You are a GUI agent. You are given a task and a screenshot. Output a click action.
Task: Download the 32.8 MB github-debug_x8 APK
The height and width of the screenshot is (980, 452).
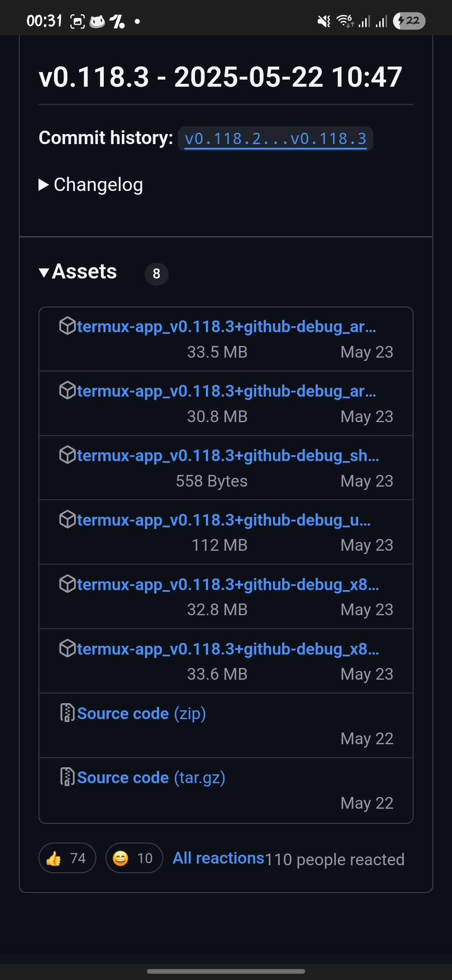coord(228,584)
